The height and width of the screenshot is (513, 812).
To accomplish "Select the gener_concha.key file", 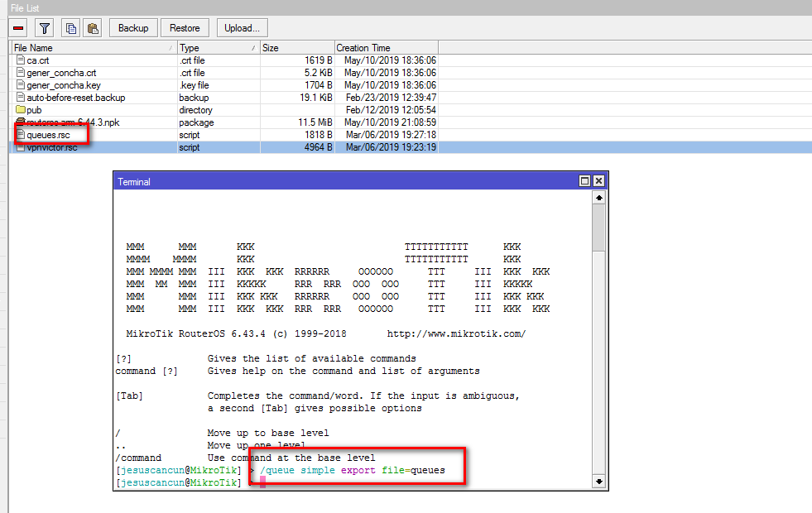I will 64,85.
